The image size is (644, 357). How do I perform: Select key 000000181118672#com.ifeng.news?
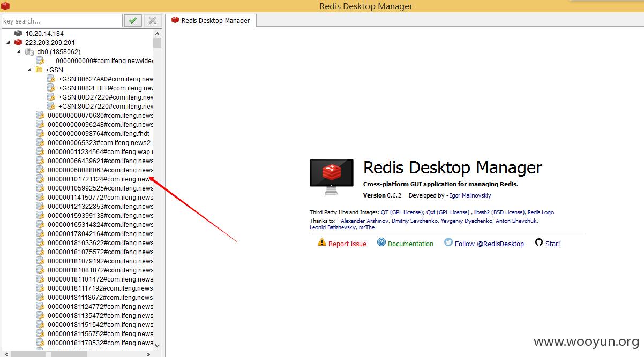(x=100, y=297)
